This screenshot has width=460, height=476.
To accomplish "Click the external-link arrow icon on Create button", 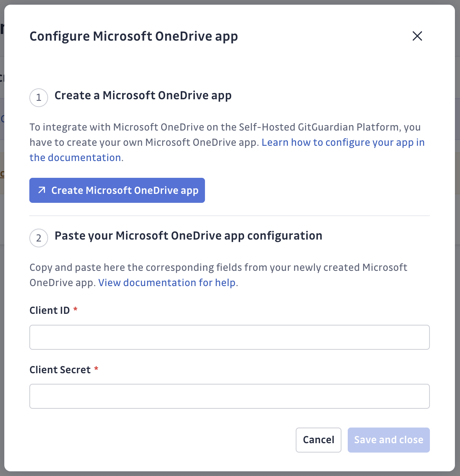I will [41, 190].
